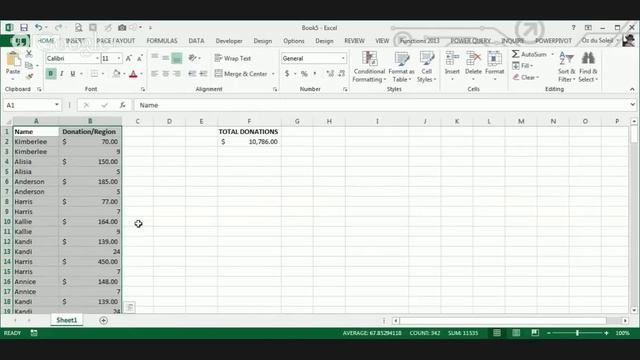This screenshot has width=640, height=360.
Task: Open the font name Calibri dropdown
Action: (x=97, y=58)
